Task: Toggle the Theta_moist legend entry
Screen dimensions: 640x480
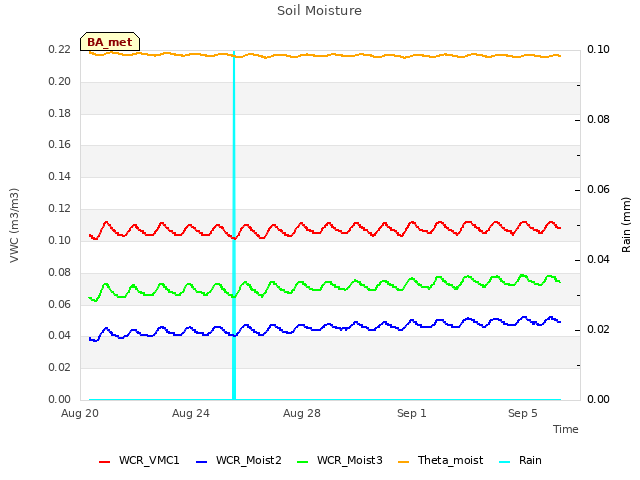Action: pyautogui.click(x=440, y=460)
